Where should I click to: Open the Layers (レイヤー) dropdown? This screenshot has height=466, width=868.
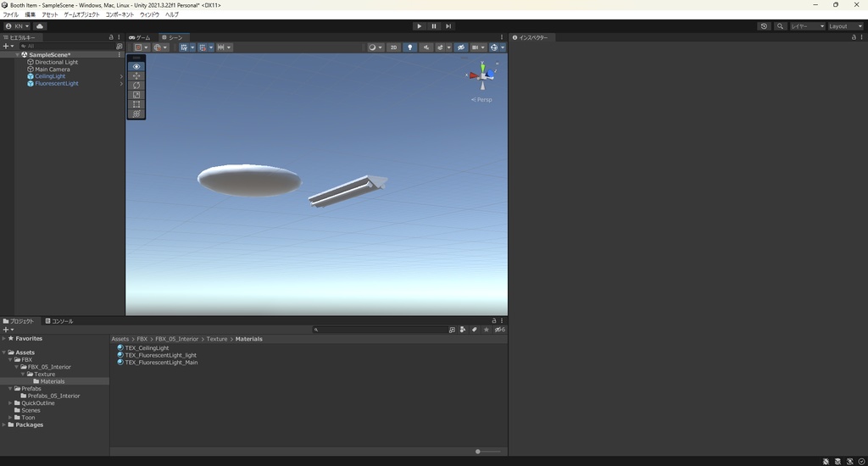(807, 26)
